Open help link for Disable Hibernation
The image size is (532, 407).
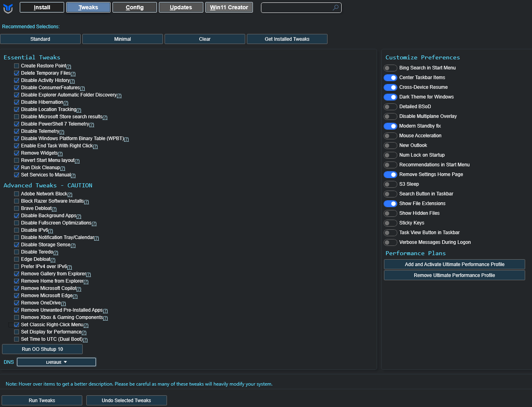pos(66,103)
